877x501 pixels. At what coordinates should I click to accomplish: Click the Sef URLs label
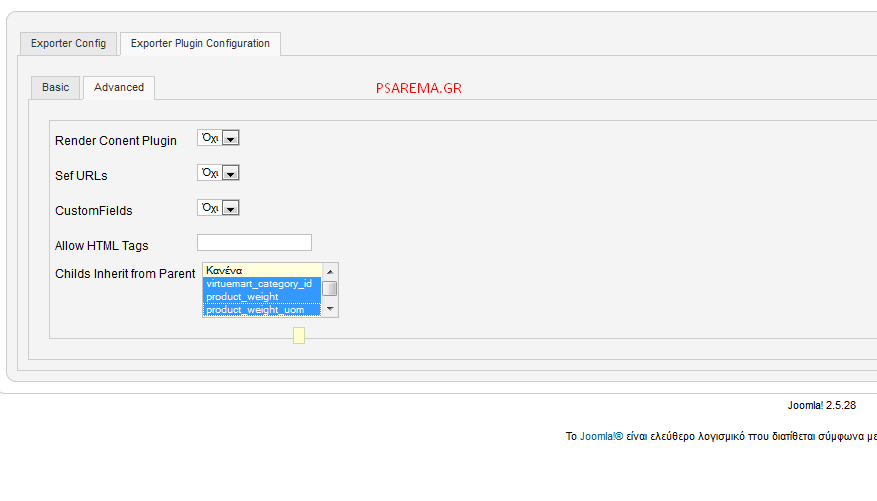(81, 176)
